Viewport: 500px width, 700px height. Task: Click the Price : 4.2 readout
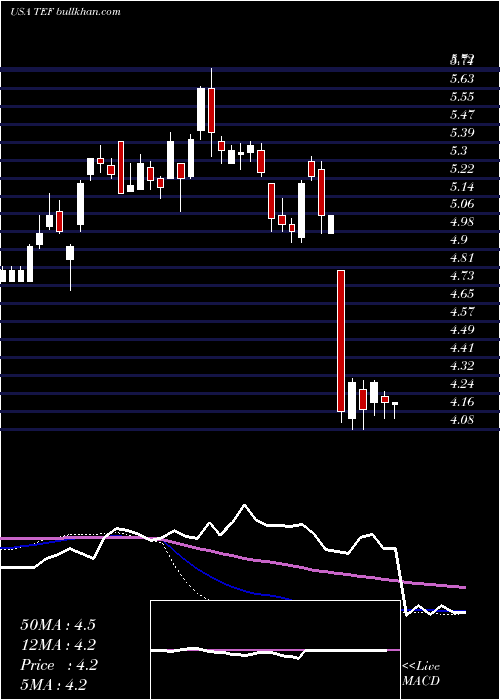[58, 665]
